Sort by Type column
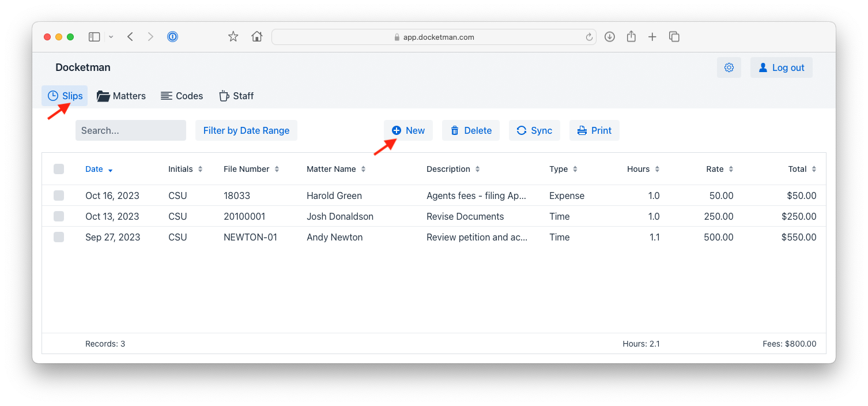 click(x=563, y=169)
